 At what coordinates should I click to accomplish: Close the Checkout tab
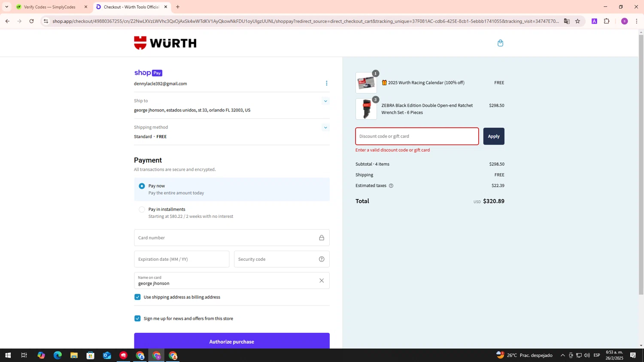pos(166,7)
